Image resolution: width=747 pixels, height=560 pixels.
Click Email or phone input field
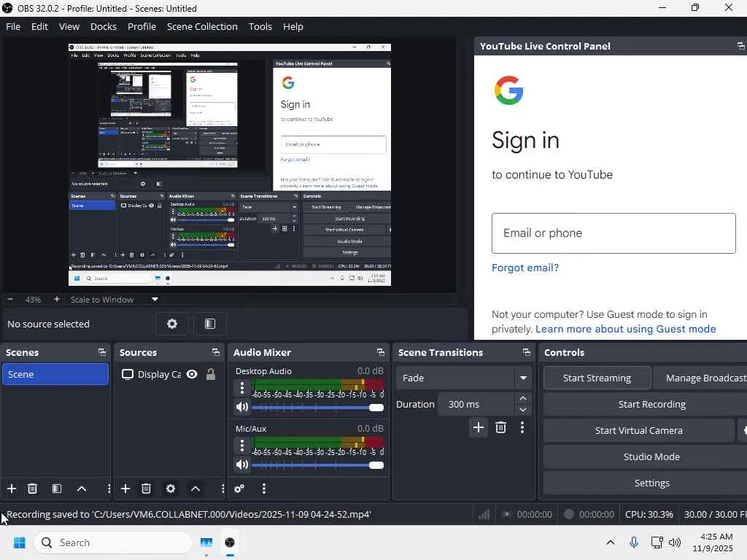coord(614,233)
